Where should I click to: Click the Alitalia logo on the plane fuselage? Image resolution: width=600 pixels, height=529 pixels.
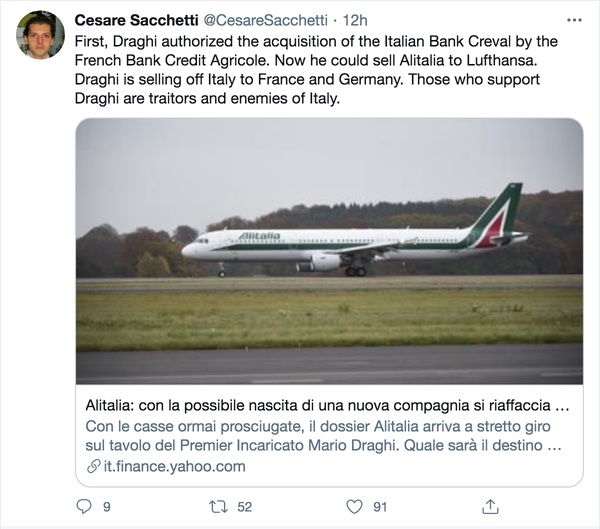[259, 236]
